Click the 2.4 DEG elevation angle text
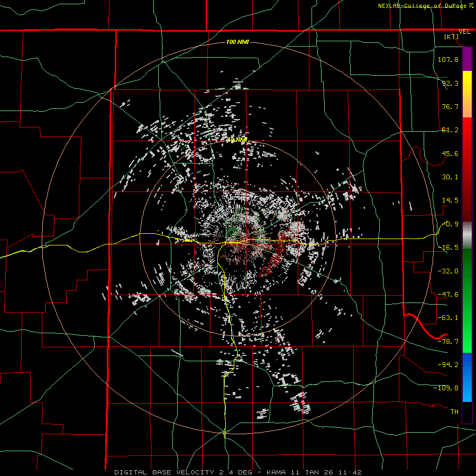Screen dimensions: 476x476 tap(234, 472)
